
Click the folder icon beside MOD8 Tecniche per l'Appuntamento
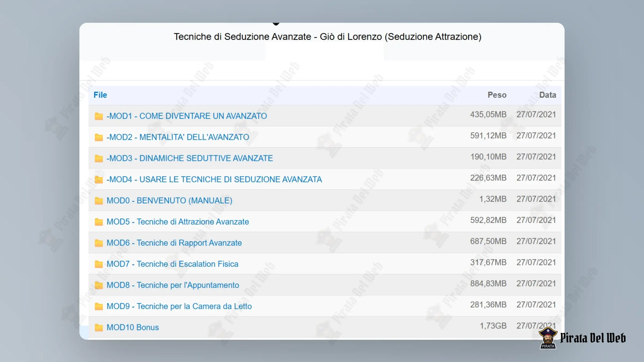tap(99, 285)
